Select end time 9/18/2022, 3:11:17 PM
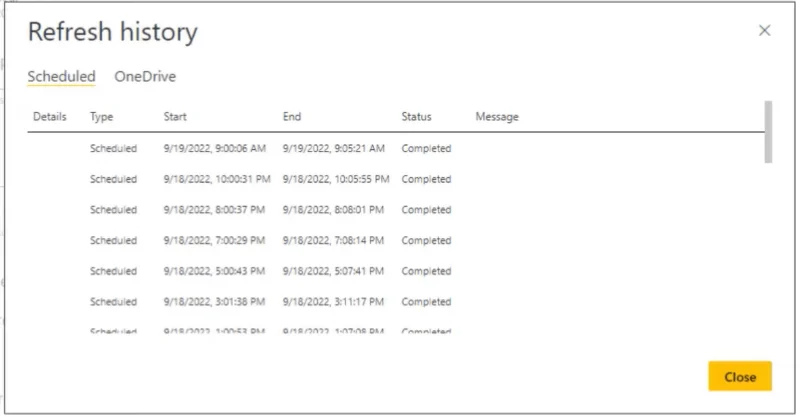The height and width of the screenshot is (417, 800). (x=333, y=302)
